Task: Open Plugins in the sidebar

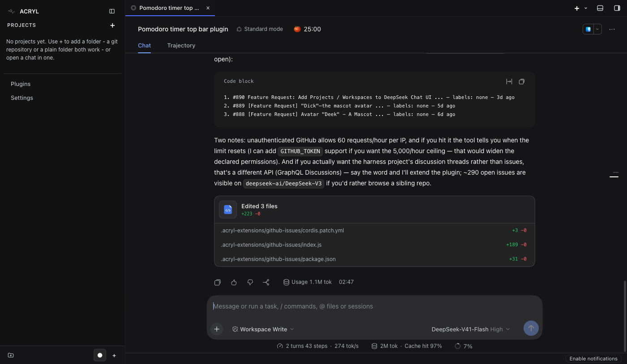Action: pos(21,84)
